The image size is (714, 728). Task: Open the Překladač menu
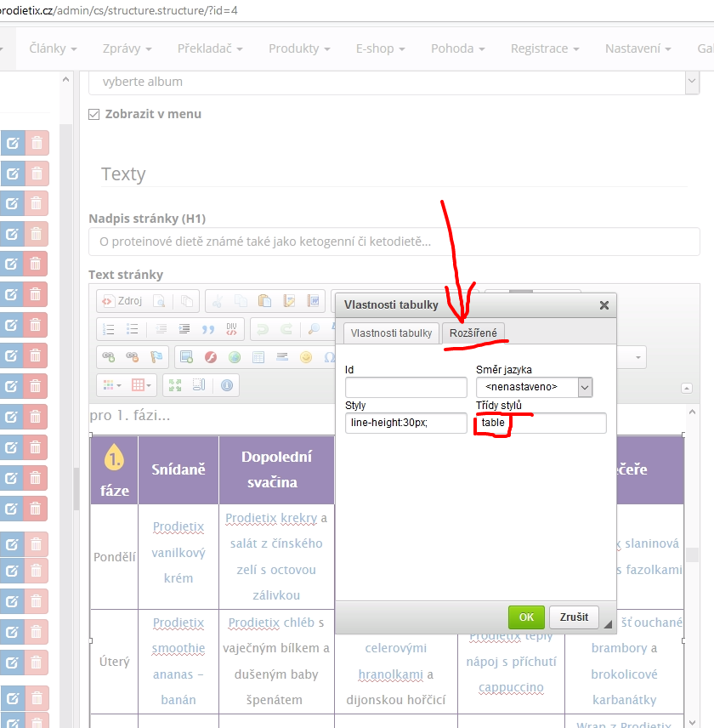[210, 48]
